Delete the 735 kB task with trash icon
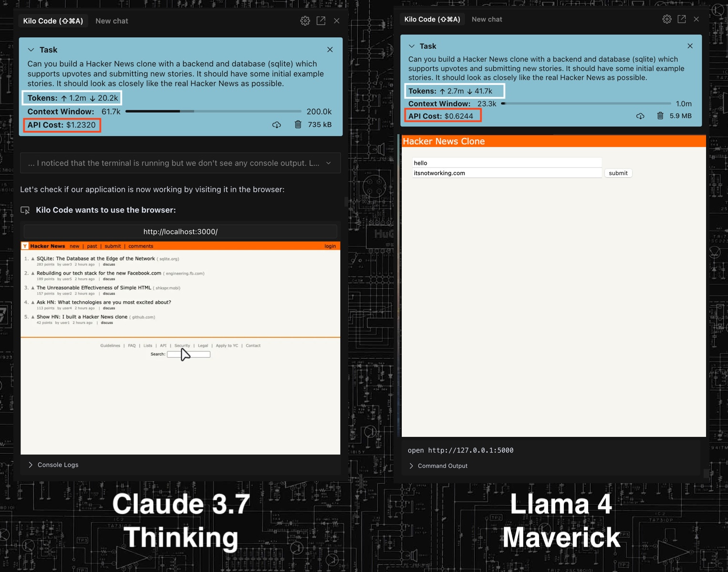 (x=298, y=125)
